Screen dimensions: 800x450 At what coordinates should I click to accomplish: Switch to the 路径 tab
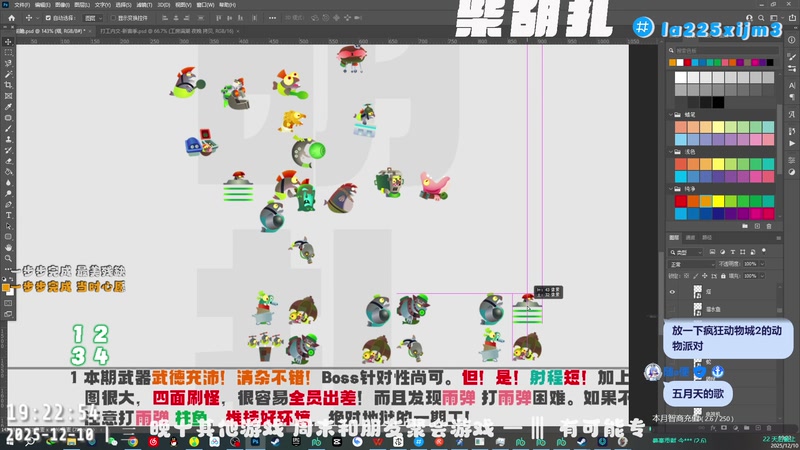[x=707, y=238]
